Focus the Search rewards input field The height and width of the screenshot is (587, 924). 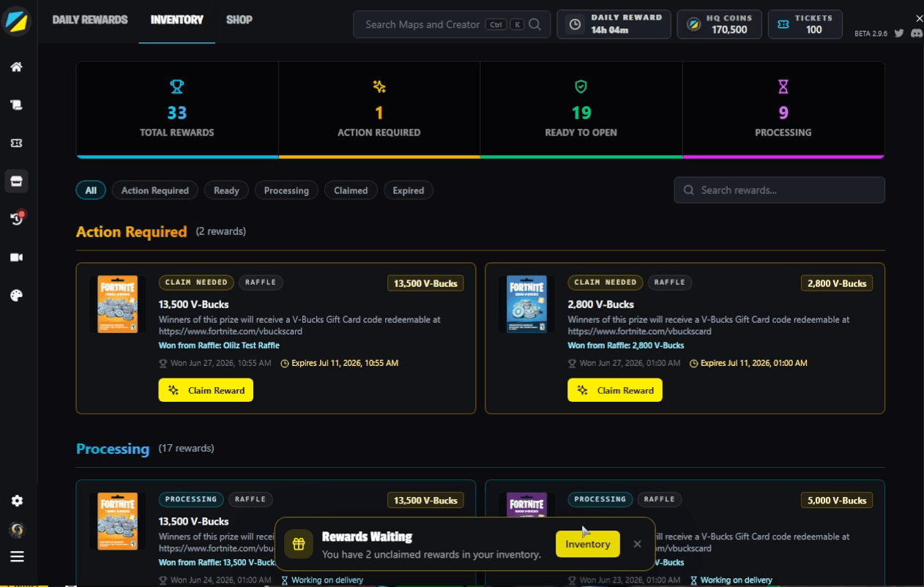[x=779, y=190]
